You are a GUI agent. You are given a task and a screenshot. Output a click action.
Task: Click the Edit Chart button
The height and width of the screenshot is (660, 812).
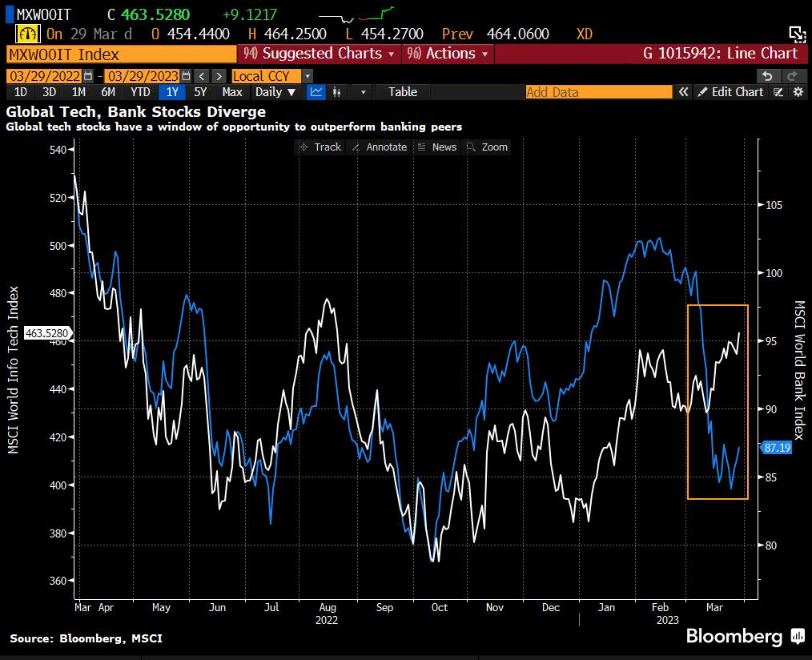tap(730, 92)
